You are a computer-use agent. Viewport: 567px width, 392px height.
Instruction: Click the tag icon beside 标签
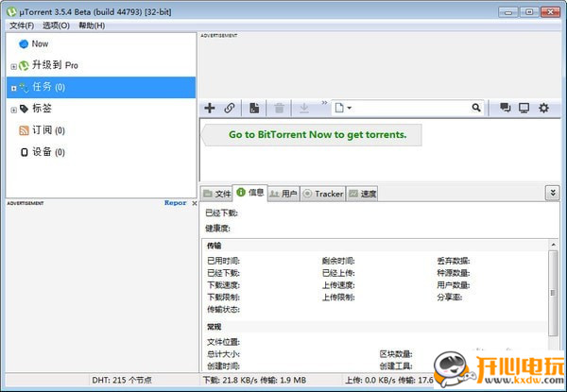click(24, 109)
